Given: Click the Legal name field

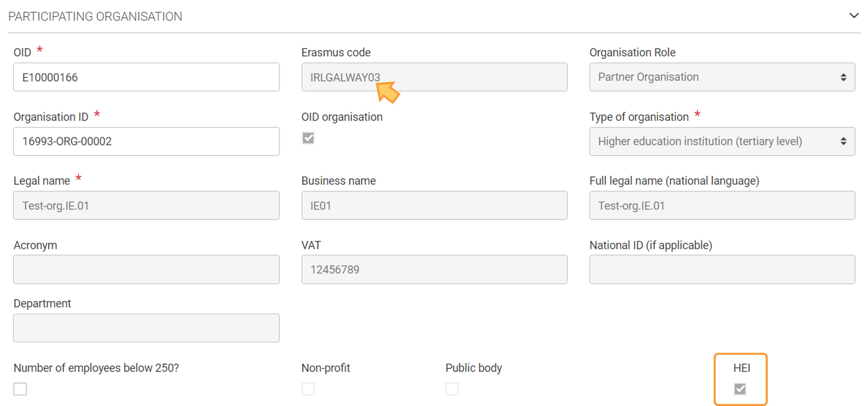Looking at the screenshot, I should (x=146, y=205).
